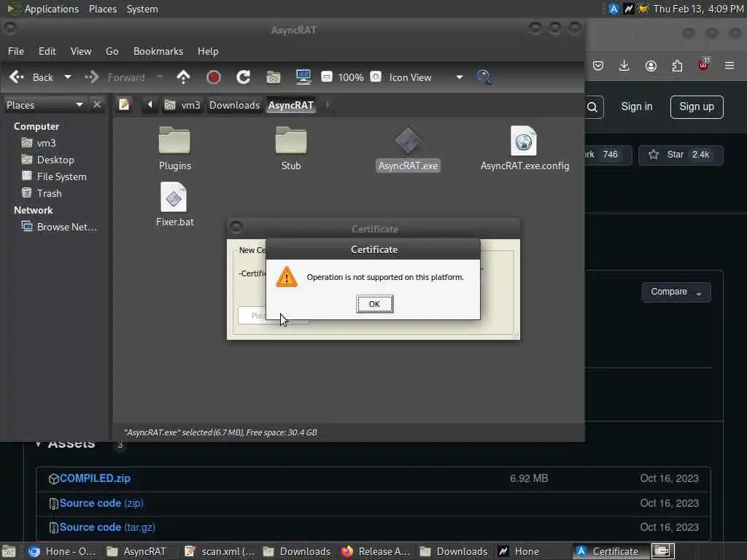Open the Bookmarks menu
The image size is (747, 560).
pyautogui.click(x=158, y=51)
